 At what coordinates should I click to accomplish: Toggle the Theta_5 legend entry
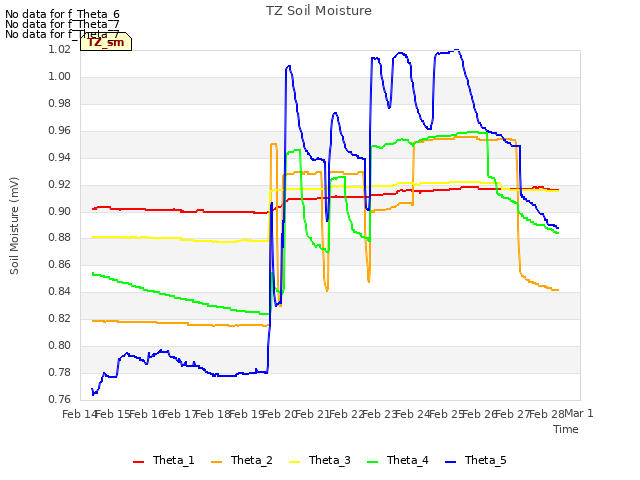476,460
